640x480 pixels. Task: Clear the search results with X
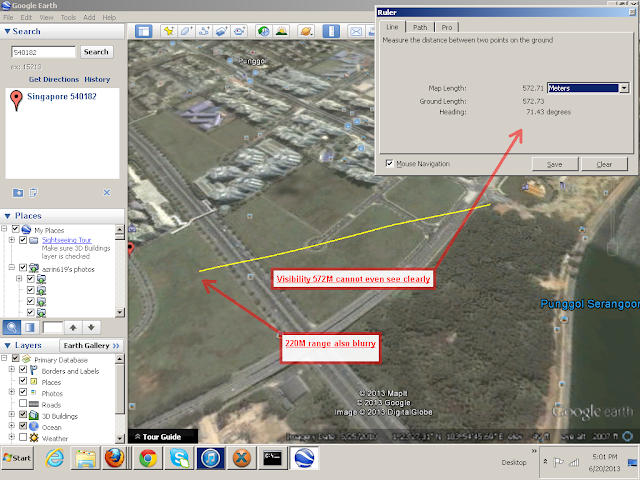pos(107,193)
